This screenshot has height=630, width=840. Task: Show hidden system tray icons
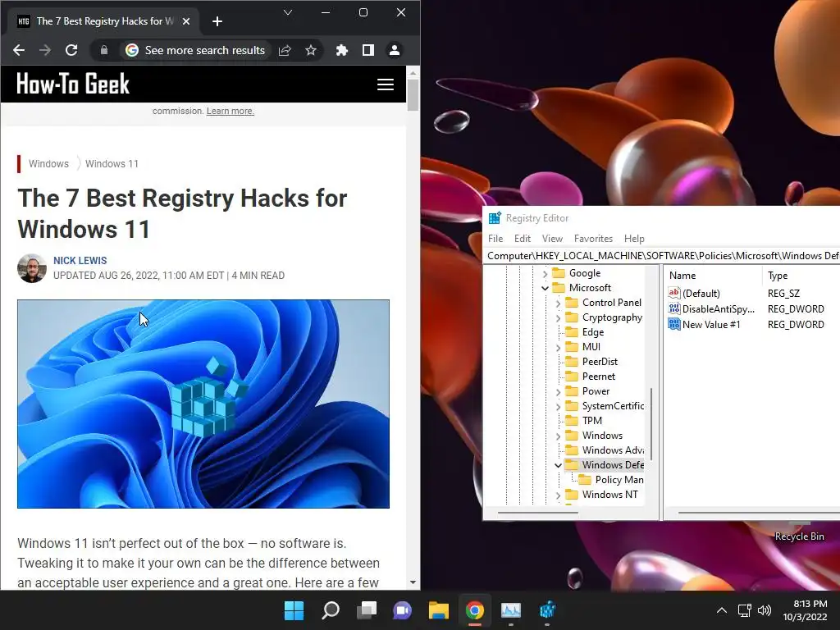722,610
